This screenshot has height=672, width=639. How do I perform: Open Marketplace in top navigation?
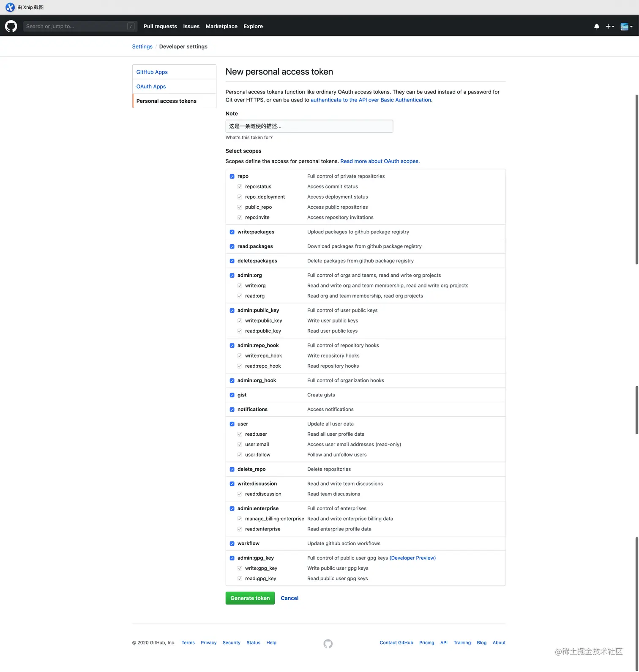coord(221,26)
